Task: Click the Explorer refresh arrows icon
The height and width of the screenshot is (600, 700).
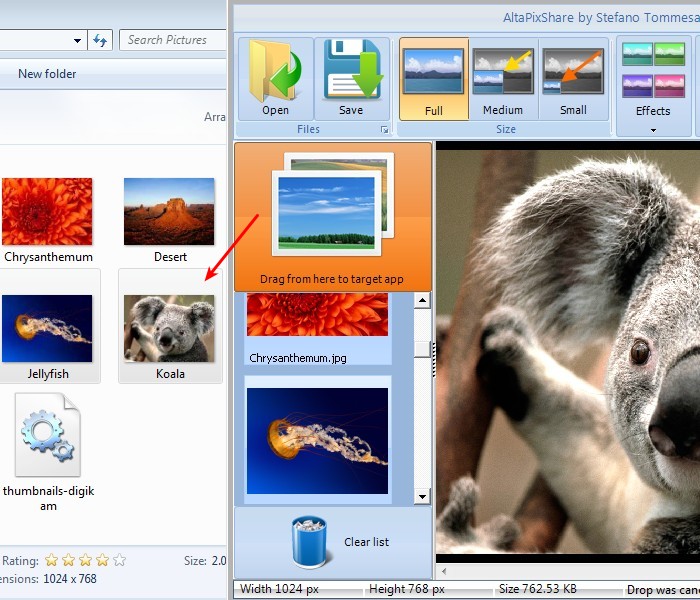Action: coord(100,40)
